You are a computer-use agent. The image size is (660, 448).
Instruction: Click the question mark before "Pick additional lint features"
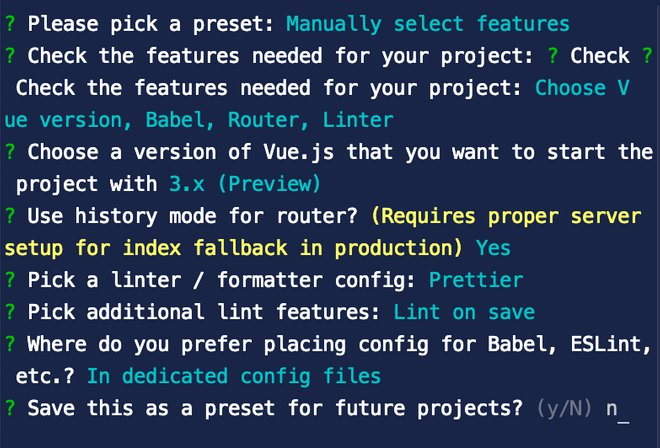(x=9, y=312)
